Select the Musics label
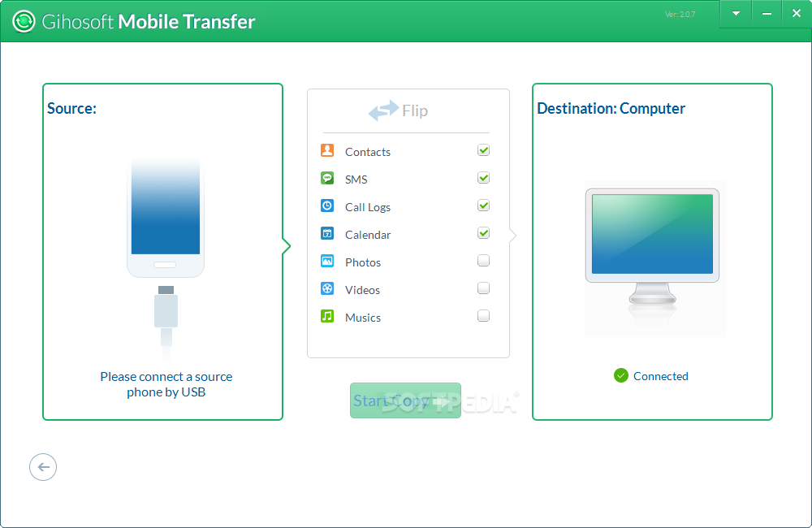Screen dimensions: 812x528 pos(363,318)
